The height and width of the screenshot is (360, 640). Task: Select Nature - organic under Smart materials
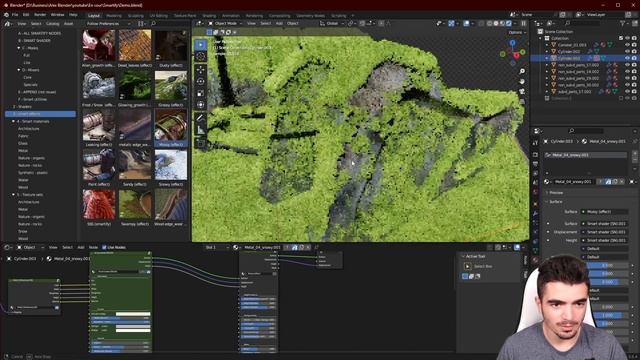[x=31, y=158]
